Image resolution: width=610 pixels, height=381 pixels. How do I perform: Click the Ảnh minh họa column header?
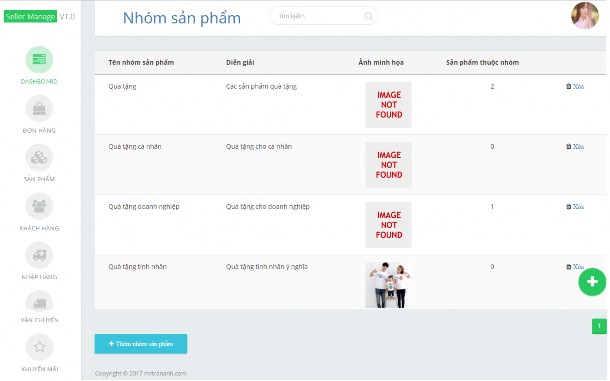click(381, 63)
